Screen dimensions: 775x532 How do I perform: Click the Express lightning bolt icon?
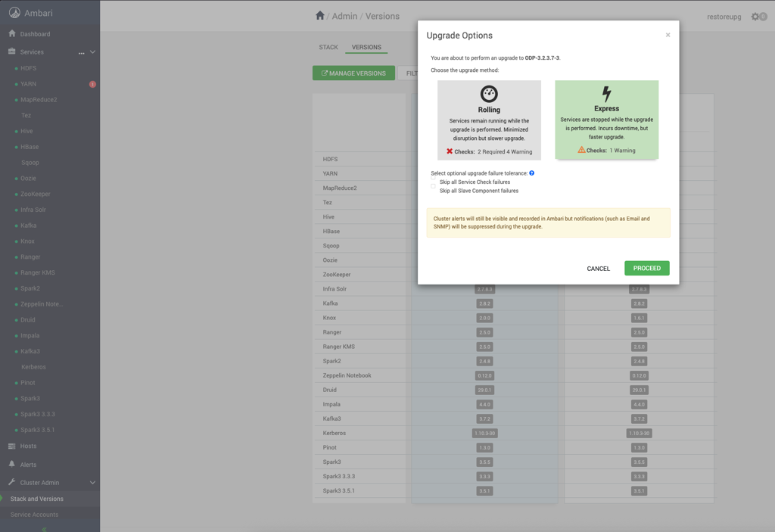pos(606,93)
